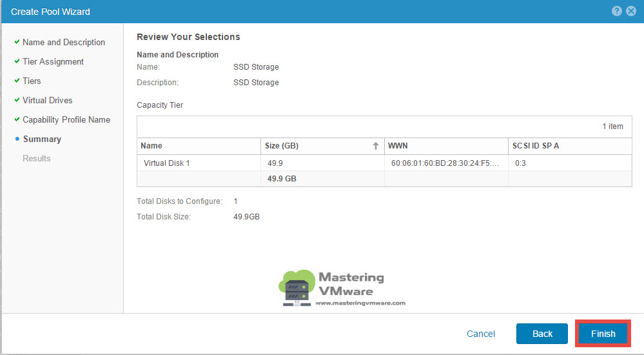Click the Description value SSD Storage
644x355 pixels.
tap(256, 83)
